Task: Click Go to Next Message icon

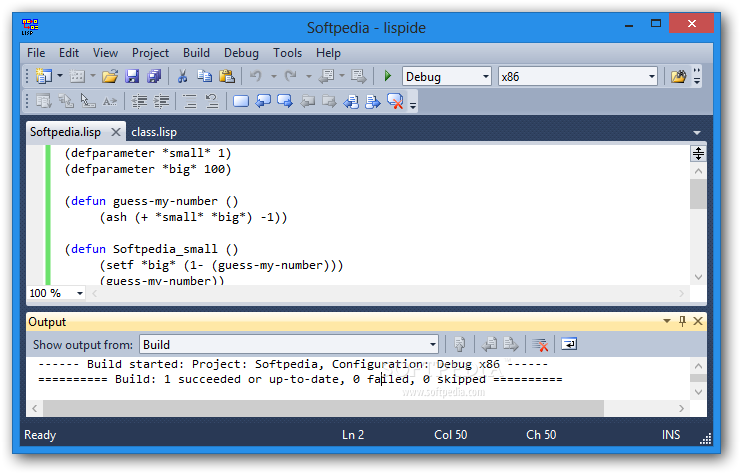Action: click(x=511, y=344)
